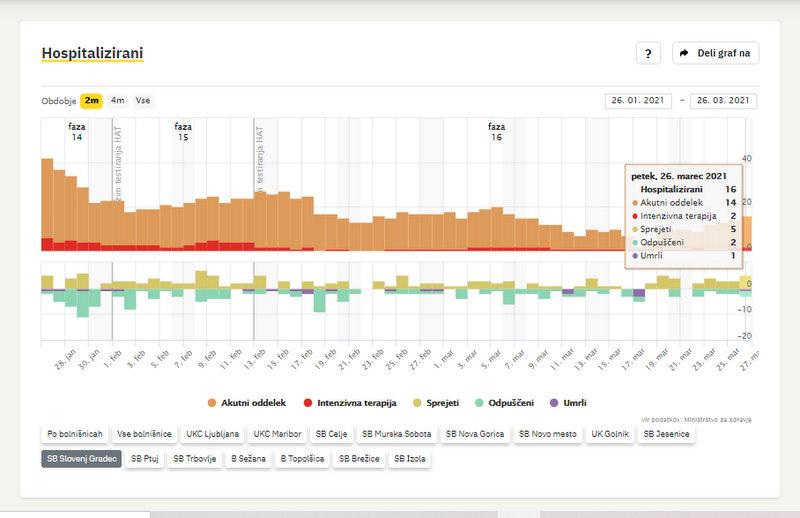Choose UKC Ljubljana hospital
This screenshot has width=800, height=518.
click(x=212, y=435)
